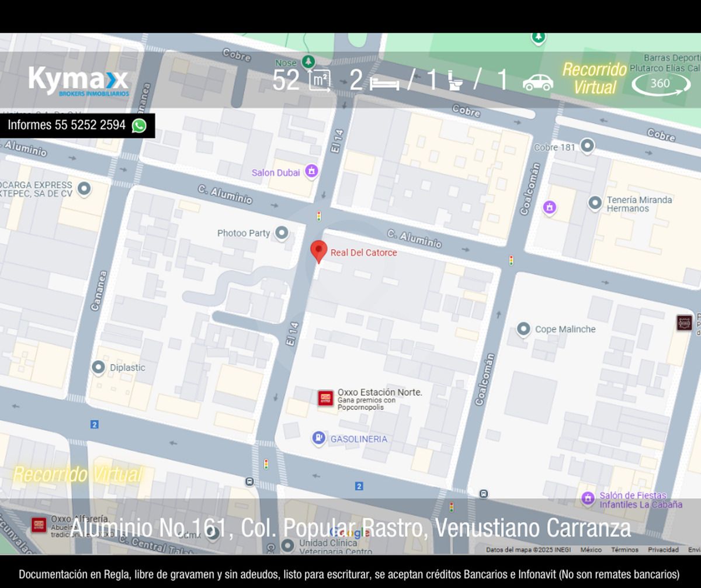701x588 pixels.
Task: Click the México label in map footer
Action: [x=591, y=549]
